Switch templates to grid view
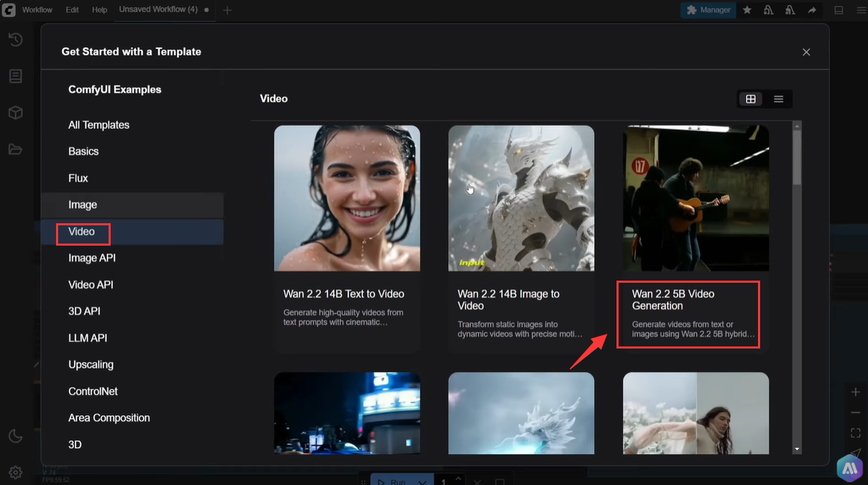Screen dimensions: 868x485 [751, 99]
